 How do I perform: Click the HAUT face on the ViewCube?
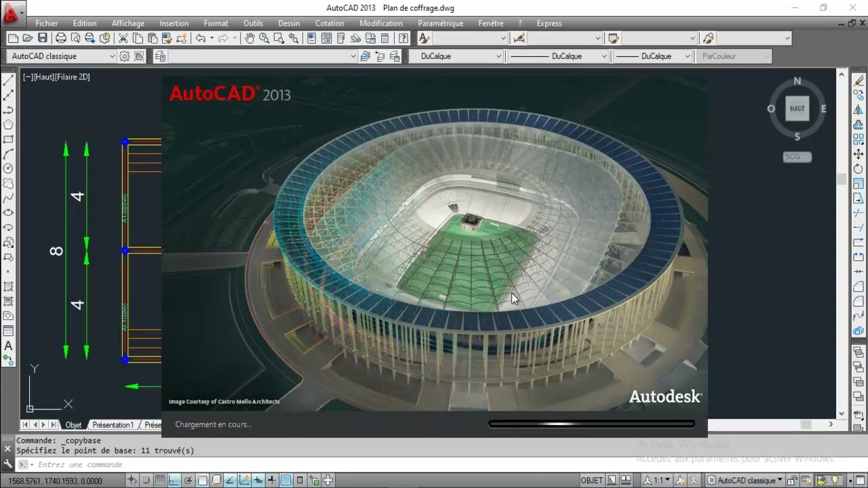tap(797, 108)
